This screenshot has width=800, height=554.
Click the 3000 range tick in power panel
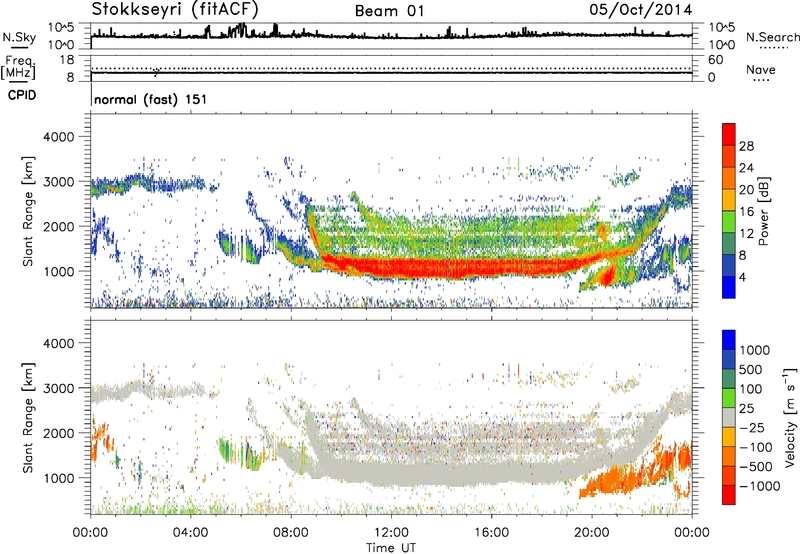(x=58, y=181)
